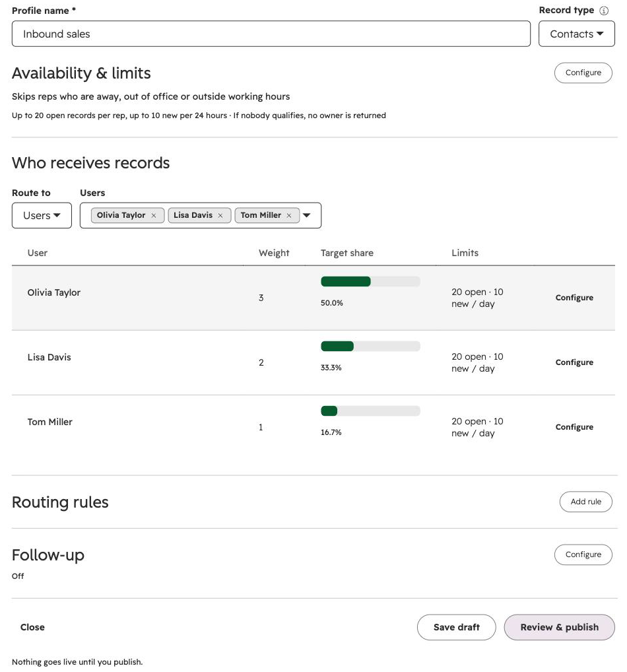The width and height of the screenshot is (627, 672).
Task: Click 'Up to 20 open records' summary text
Action: (199, 116)
